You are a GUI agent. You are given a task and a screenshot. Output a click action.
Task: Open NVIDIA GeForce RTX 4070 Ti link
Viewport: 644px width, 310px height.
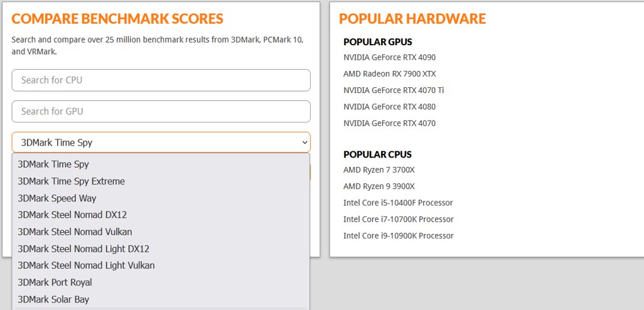point(394,90)
